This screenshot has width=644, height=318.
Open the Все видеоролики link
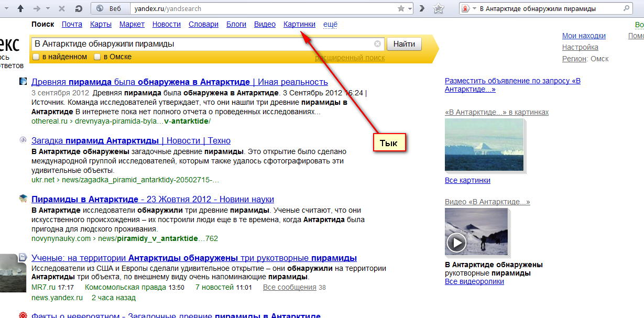[474, 281]
